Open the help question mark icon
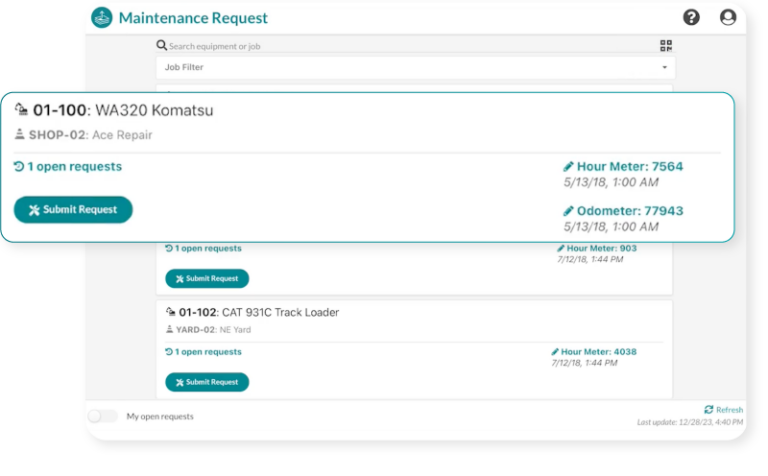 pyautogui.click(x=691, y=17)
